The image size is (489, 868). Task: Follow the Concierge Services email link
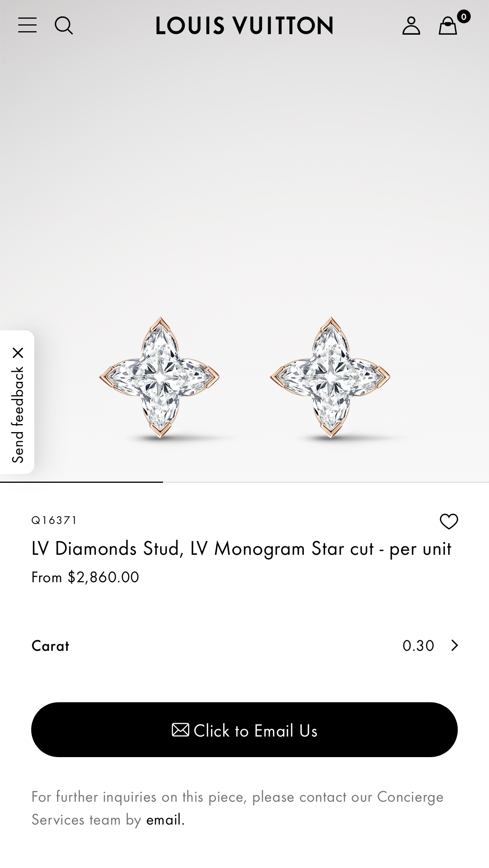point(164,820)
